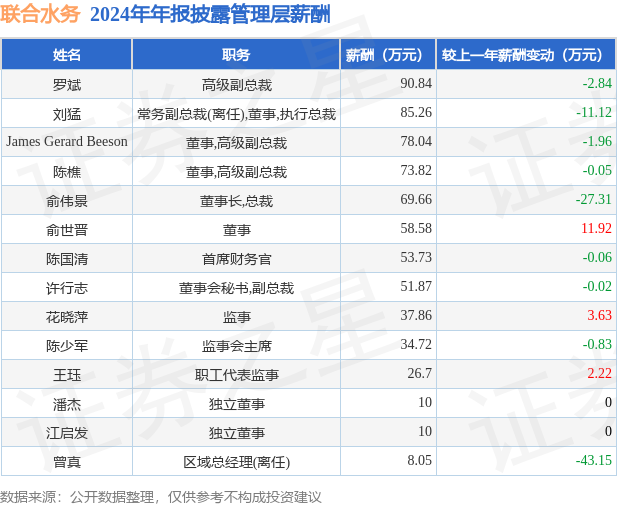Click the name cell 俞伟景
This screenshot has height=506, width=617.
[x=67, y=201]
